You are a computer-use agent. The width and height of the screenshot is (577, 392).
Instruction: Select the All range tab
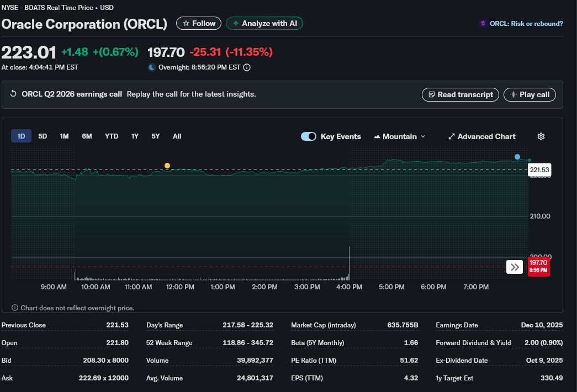177,136
